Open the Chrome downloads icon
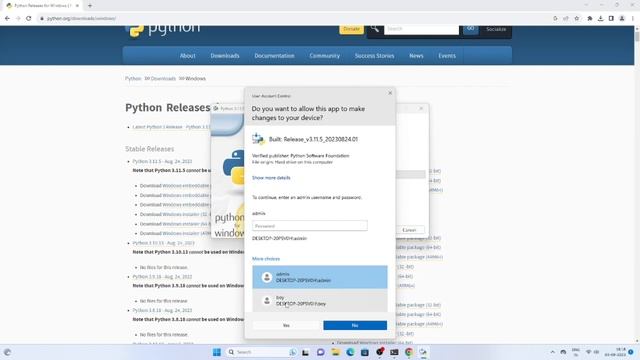This screenshot has height=360, width=640. 600,18
